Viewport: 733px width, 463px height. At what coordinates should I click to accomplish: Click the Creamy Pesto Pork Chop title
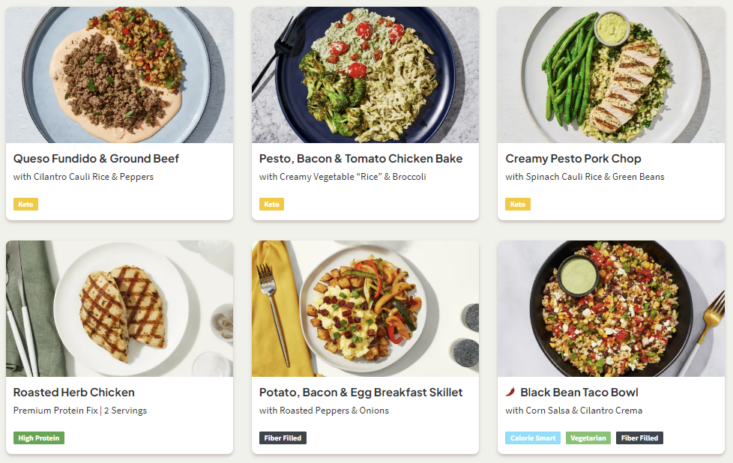coord(573,158)
